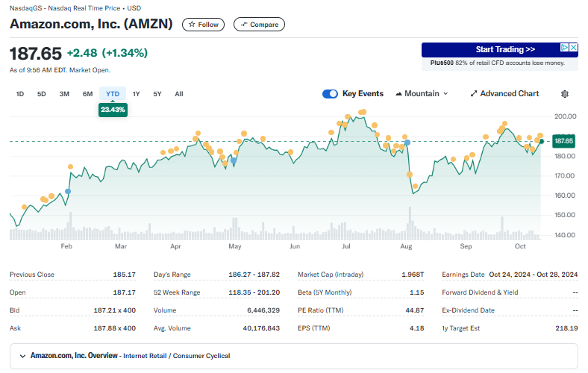Click the Avg. Volume value 40,176,843
The width and height of the screenshot is (588, 373).
[261, 328]
